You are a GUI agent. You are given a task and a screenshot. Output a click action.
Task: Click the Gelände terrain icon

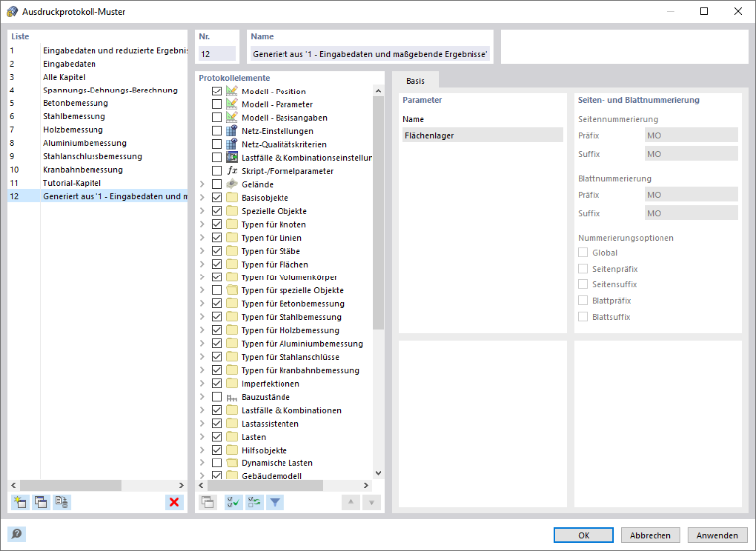[232, 184]
